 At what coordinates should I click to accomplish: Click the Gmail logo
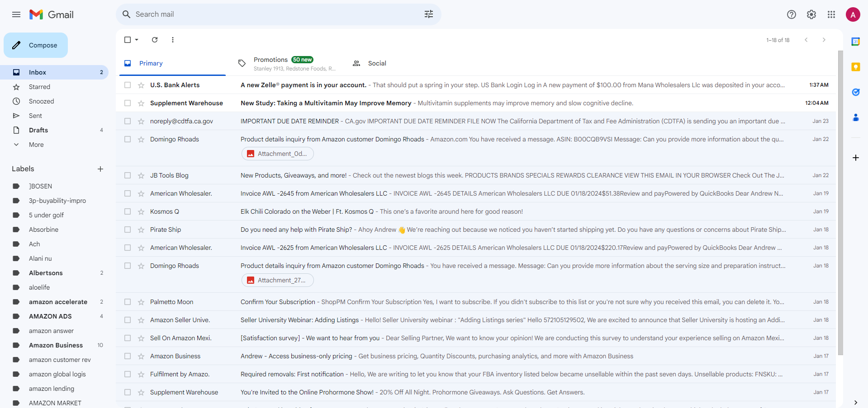click(51, 14)
